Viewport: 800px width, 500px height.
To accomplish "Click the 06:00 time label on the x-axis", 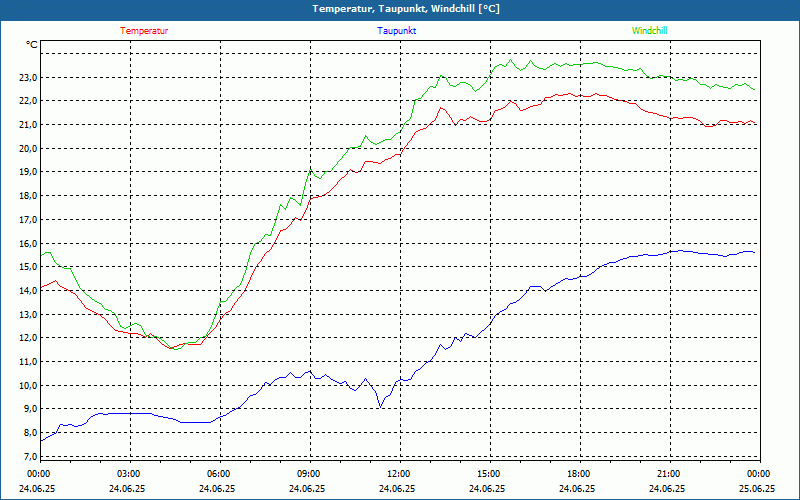I will point(217,474).
